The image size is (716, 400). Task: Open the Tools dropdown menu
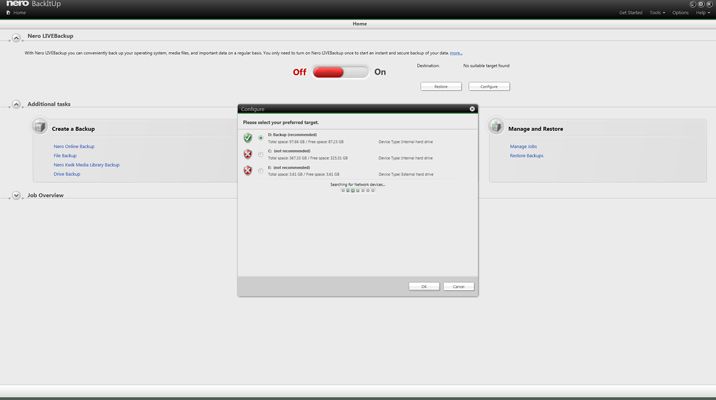[657, 13]
